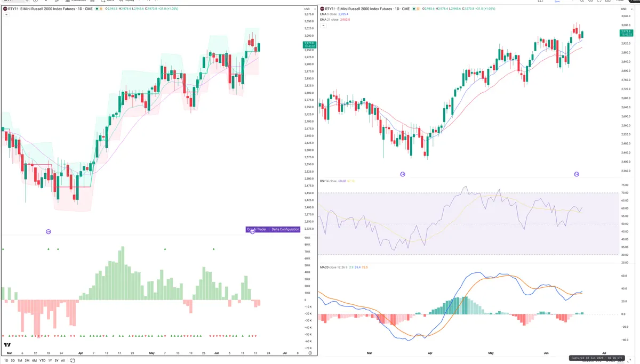Select the 6M time range button
The width and height of the screenshot is (640, 364).
pos(35,361)
